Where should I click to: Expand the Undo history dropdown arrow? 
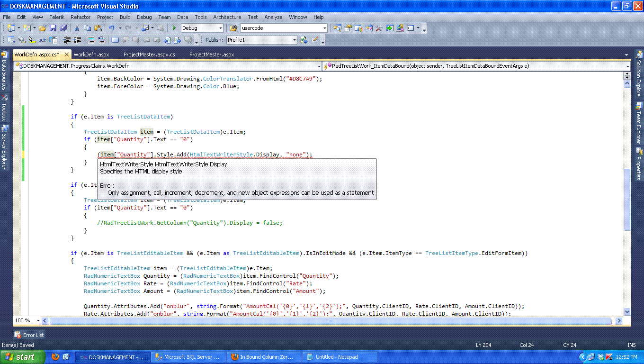tap(120, 28)
